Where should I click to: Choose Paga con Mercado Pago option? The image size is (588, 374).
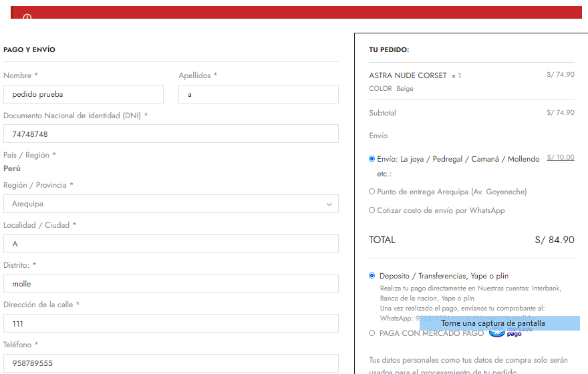click(372, 333)
